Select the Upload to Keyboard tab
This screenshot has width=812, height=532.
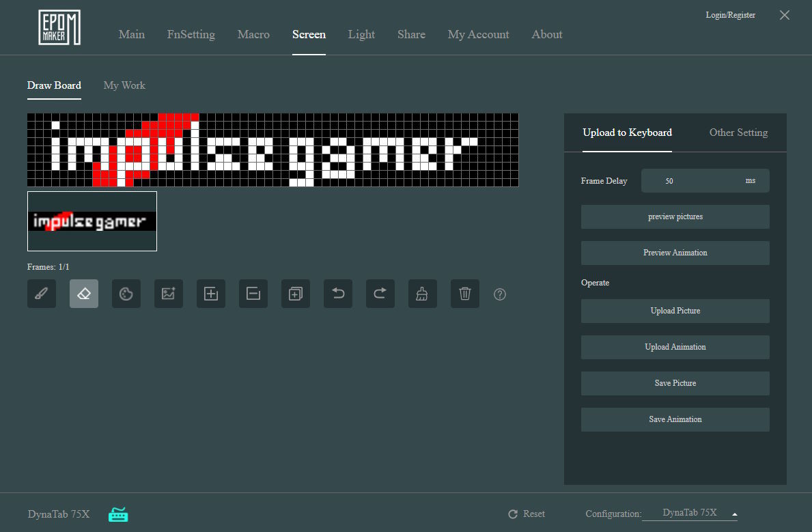[627, 132]
